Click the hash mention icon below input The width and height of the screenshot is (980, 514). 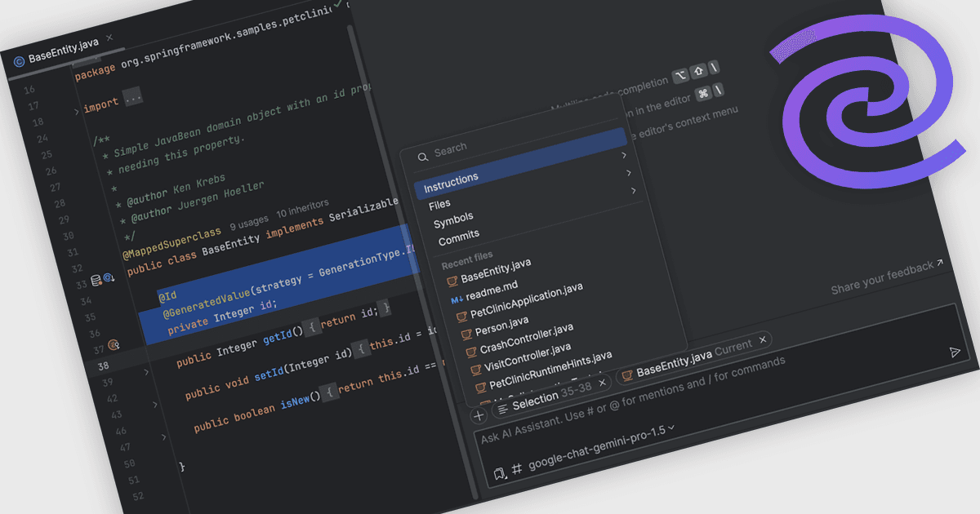tap(517, 469)
